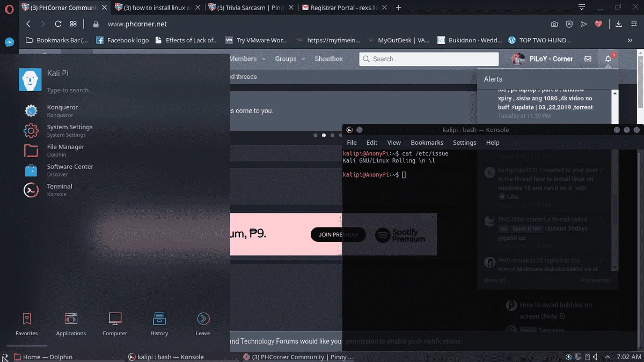The image size is (644, 362).
Task: Click the network tray icon
Action: click(579, 357)
